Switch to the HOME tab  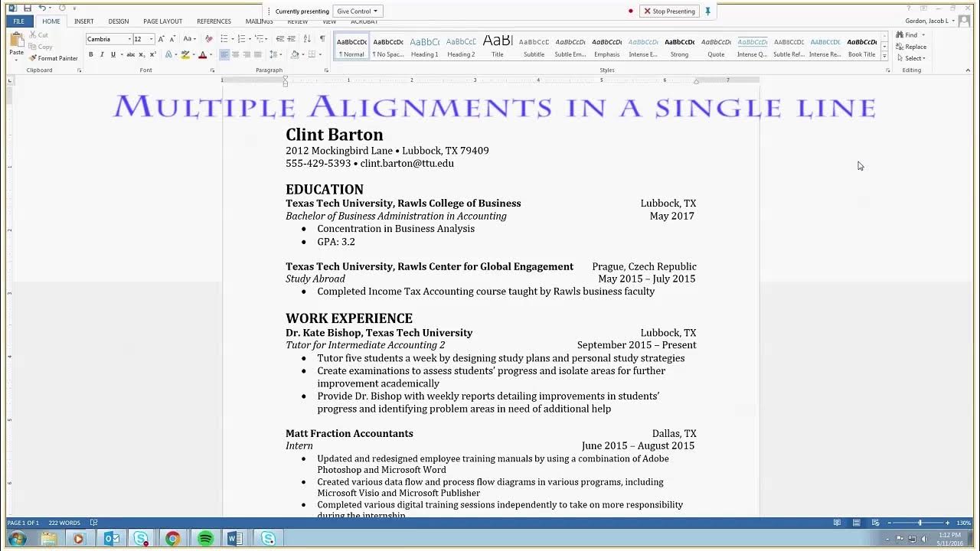coord(51,21)
